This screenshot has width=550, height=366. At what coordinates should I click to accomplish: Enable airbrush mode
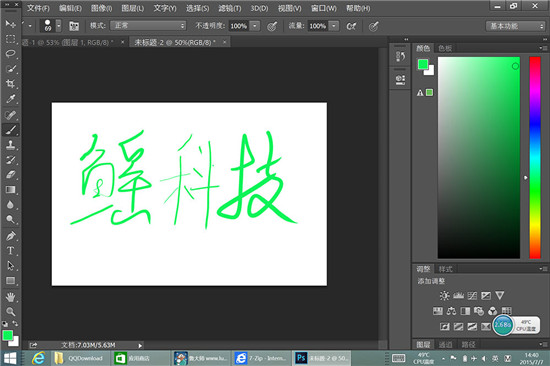point(351,26)
